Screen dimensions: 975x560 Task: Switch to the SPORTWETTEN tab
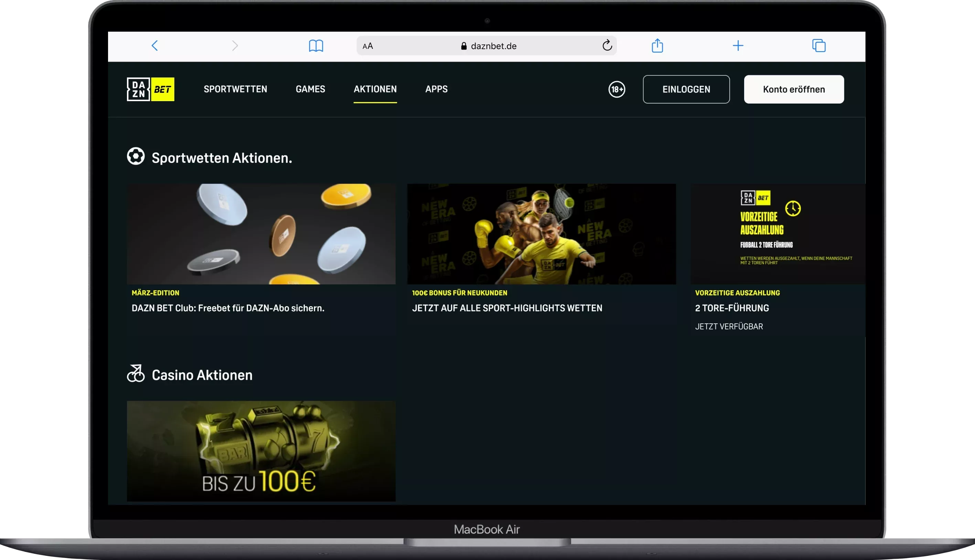click(235, 89)
